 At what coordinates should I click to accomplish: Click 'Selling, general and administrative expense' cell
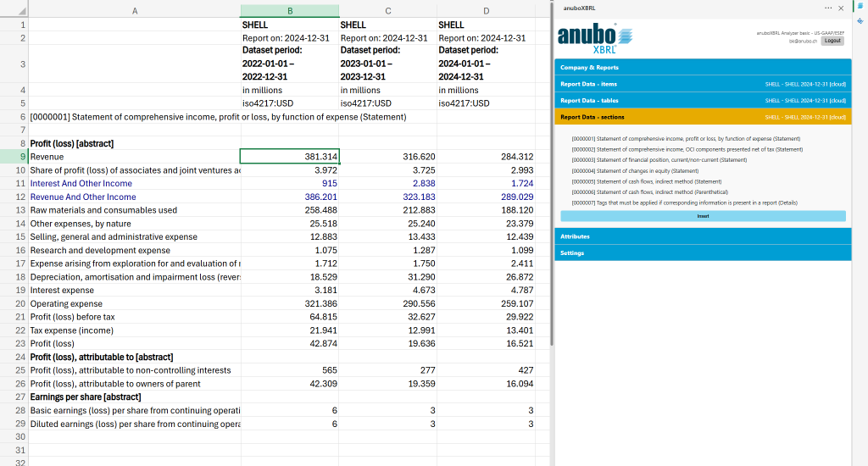pos(135,237)
